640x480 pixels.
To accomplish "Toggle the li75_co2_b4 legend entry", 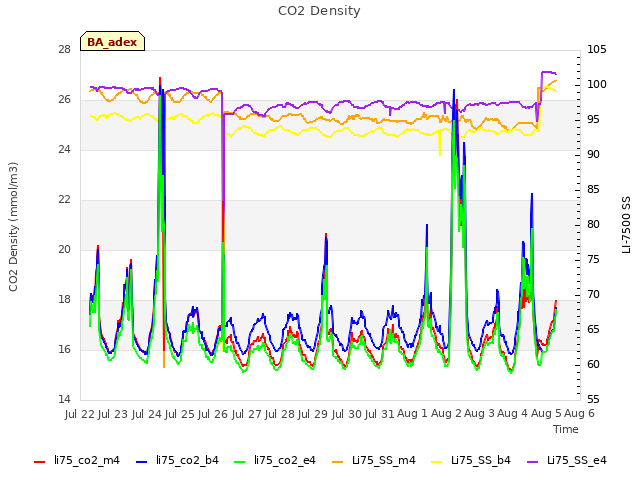I will [177, 460].
